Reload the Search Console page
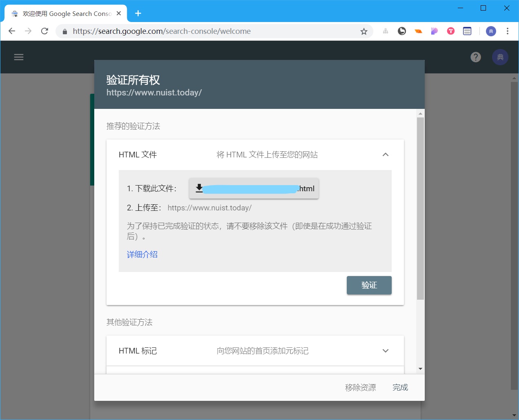Image resolution: width=519 pixels, height=420 pixels. [45, 31]
